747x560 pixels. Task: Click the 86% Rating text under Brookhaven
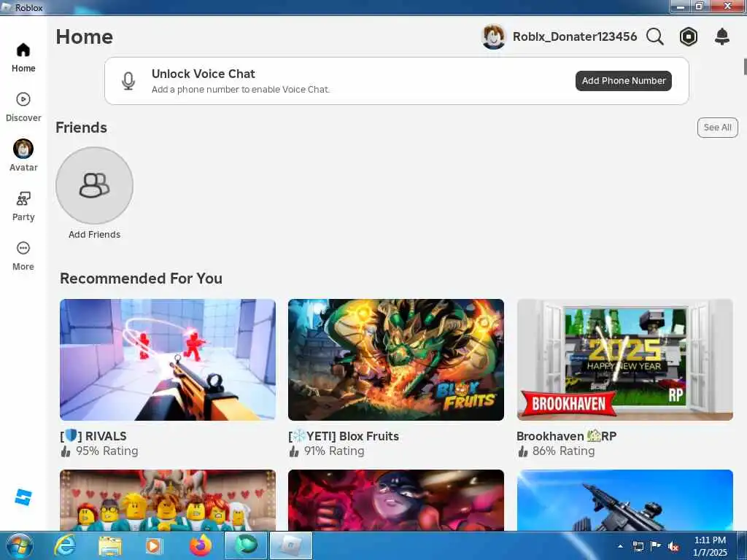pos(564,451)
